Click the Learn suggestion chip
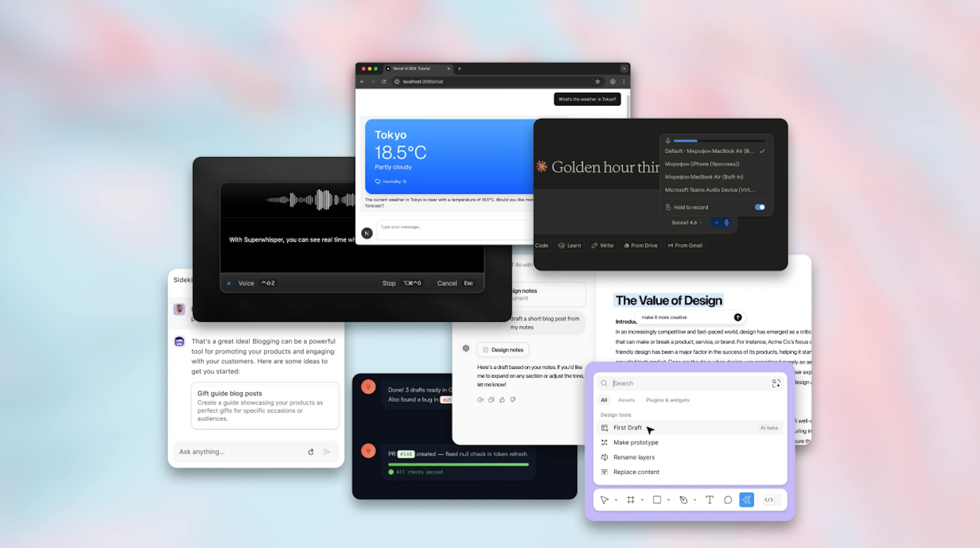Screen dimensions: 980x548 [570, 246]
